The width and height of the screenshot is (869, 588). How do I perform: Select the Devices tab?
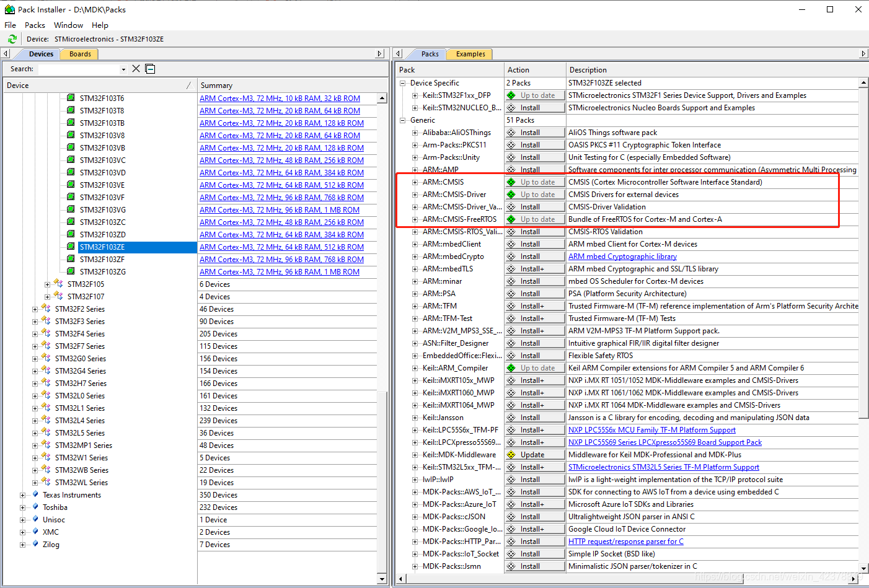click(41, 54)
